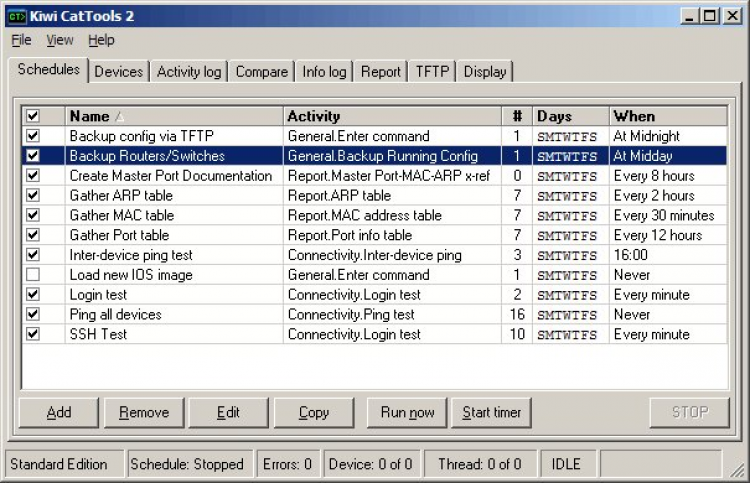Toggle the Inter-device ping test checkbox
The width and height of the screenshot is (750, 483).
(33, 255)
